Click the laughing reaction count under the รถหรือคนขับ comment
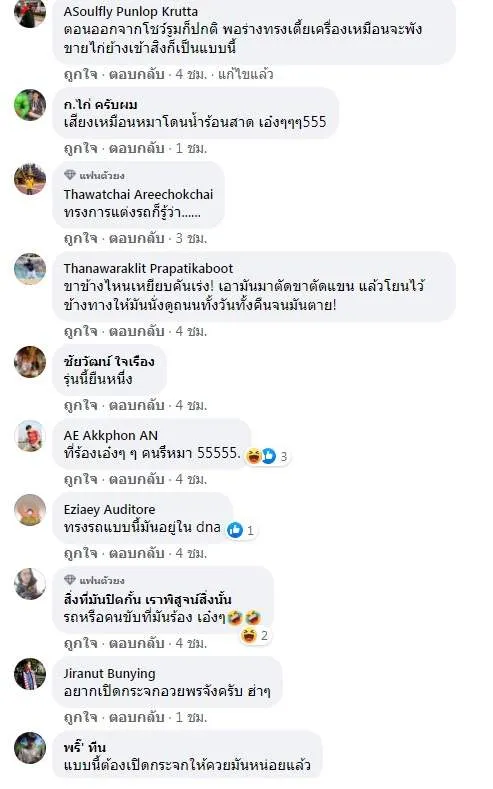Image resolution: width=493 pixels, height=789 pixels. tap(264, 636)
